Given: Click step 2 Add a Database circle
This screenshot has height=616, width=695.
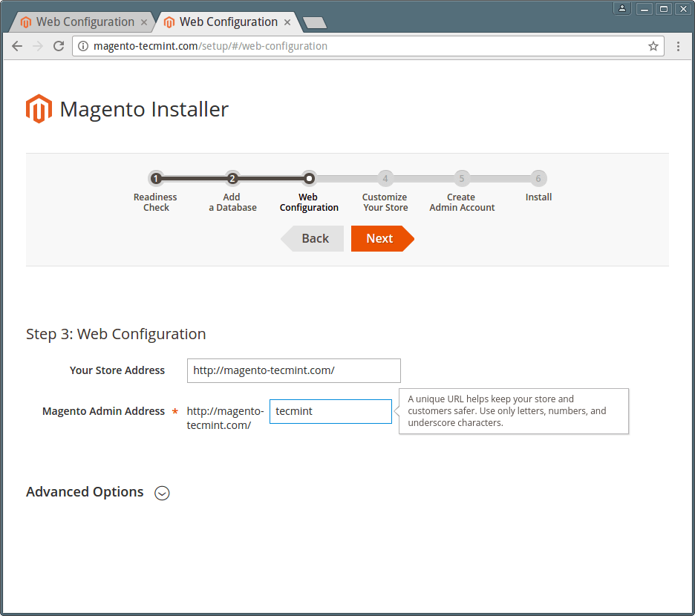Looking at the screenshot, I should [x=232, y=179].
